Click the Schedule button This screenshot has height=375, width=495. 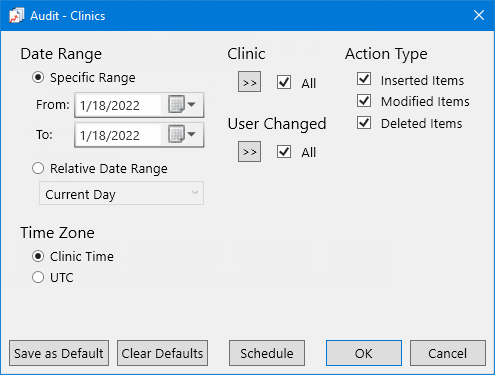(x=267, y=353)
